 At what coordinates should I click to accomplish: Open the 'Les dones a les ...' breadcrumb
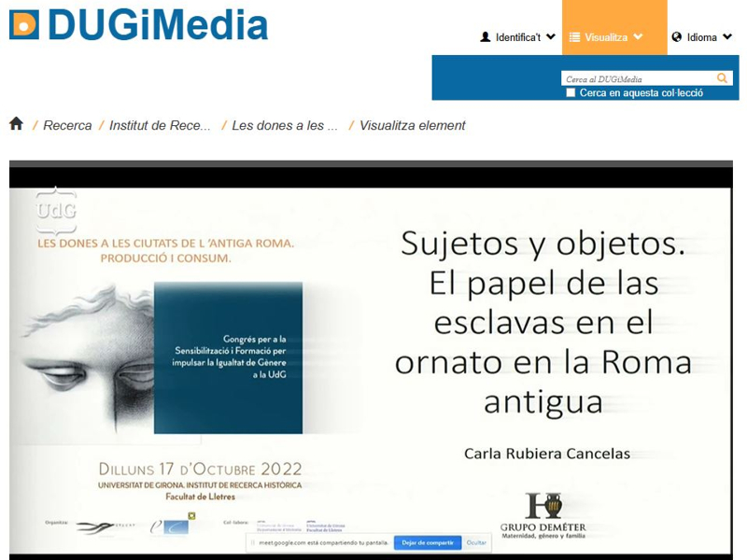pos(285,125)
